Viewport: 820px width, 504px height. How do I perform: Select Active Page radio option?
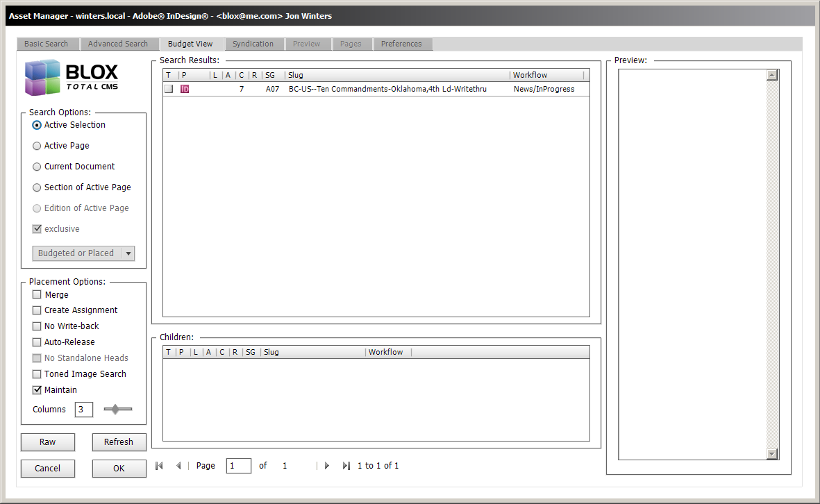coord(37,146)
